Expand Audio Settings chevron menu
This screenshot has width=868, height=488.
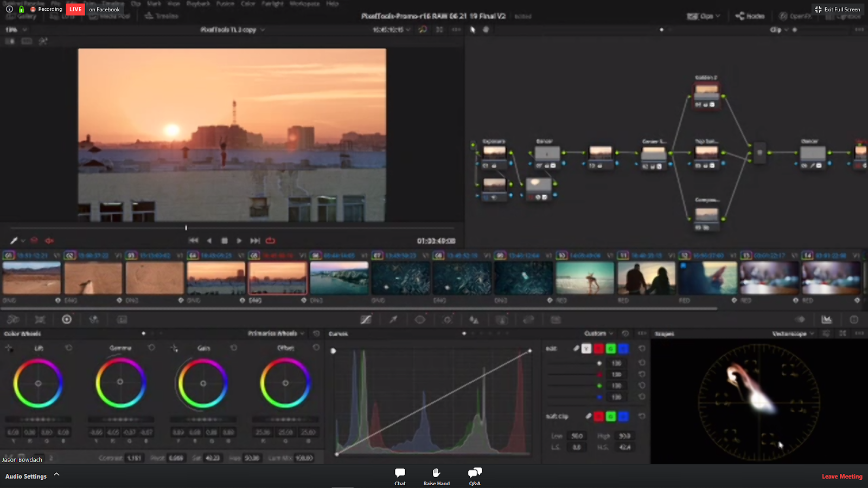coord(56,475)
